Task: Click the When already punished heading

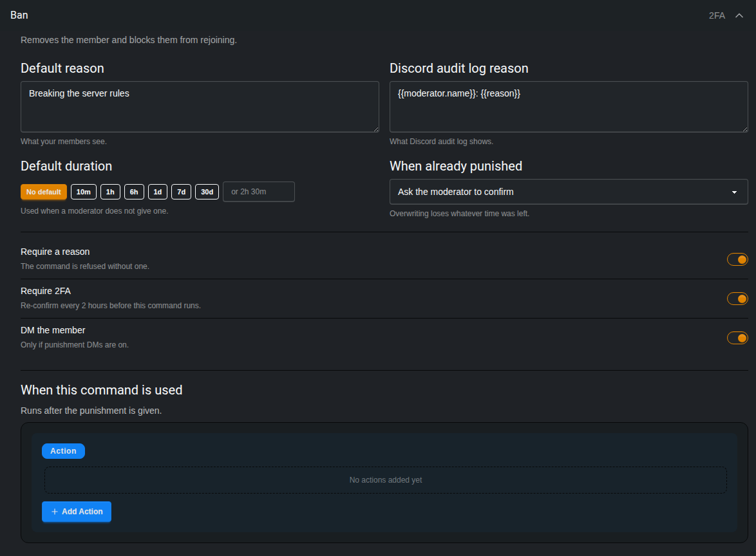Action: [x=456, y=166]
